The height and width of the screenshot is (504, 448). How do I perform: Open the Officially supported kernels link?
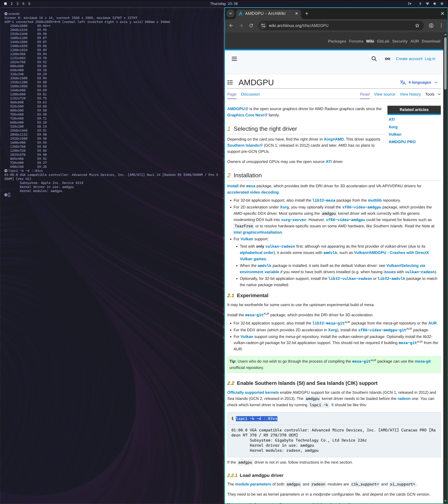click(x=253, y=392)
